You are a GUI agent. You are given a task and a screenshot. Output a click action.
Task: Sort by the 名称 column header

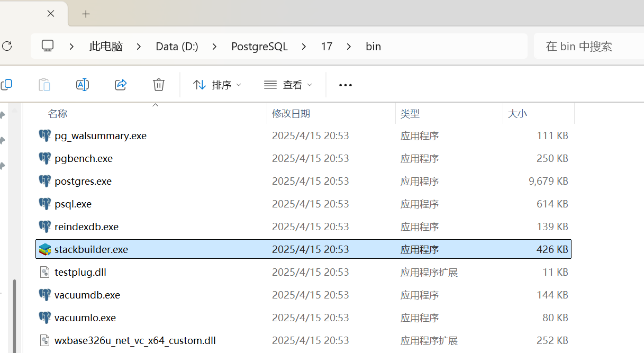point(58,114)
